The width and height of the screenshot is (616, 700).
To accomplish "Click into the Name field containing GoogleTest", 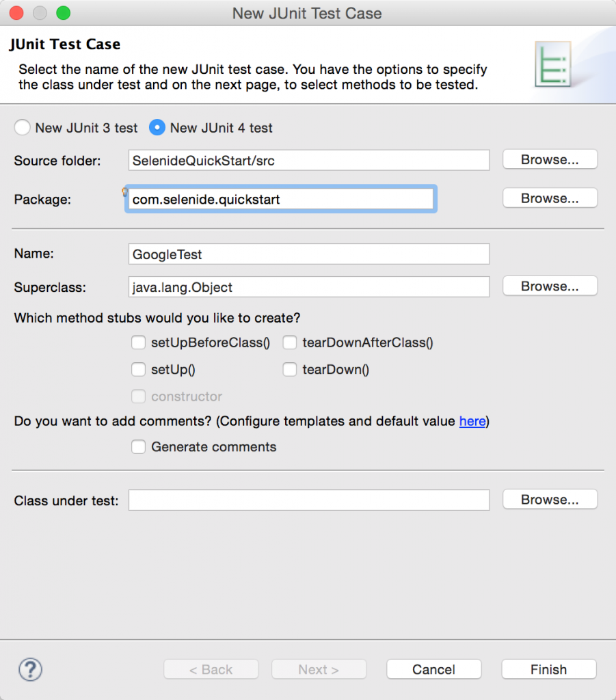I will pos(309,254).
